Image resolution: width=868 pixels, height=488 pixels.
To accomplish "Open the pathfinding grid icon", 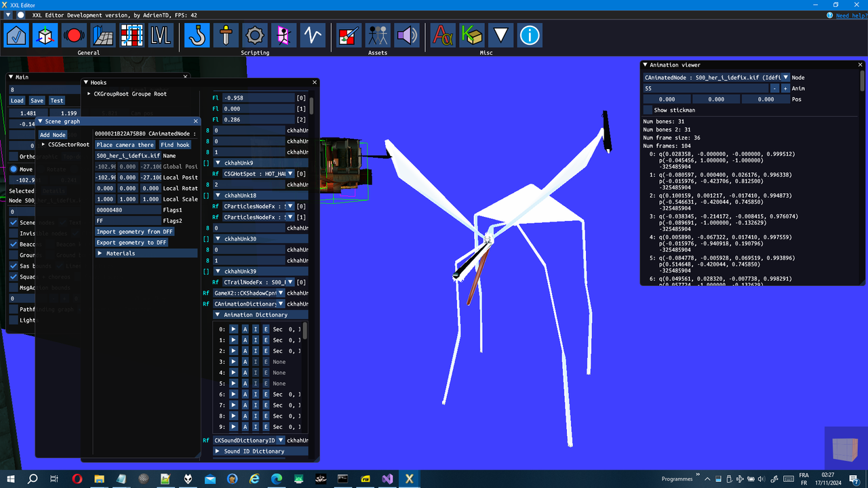I will (132, 35).
